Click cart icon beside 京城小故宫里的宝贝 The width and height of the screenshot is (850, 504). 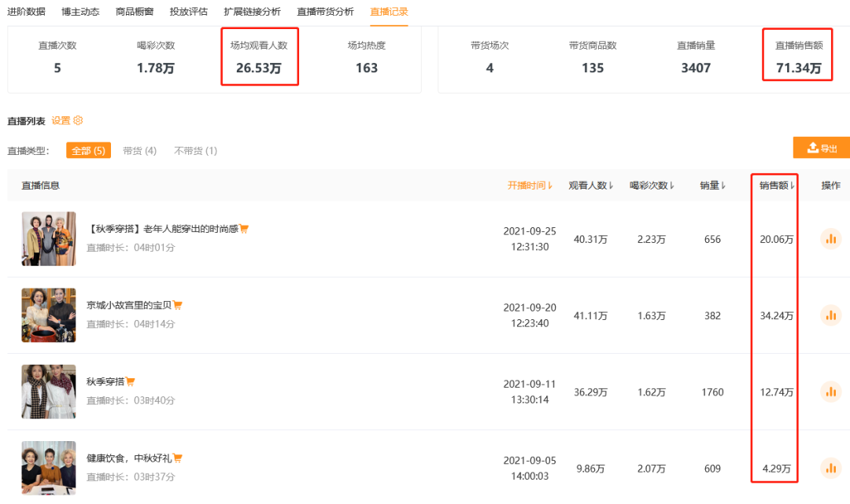[x=178, y=305]
